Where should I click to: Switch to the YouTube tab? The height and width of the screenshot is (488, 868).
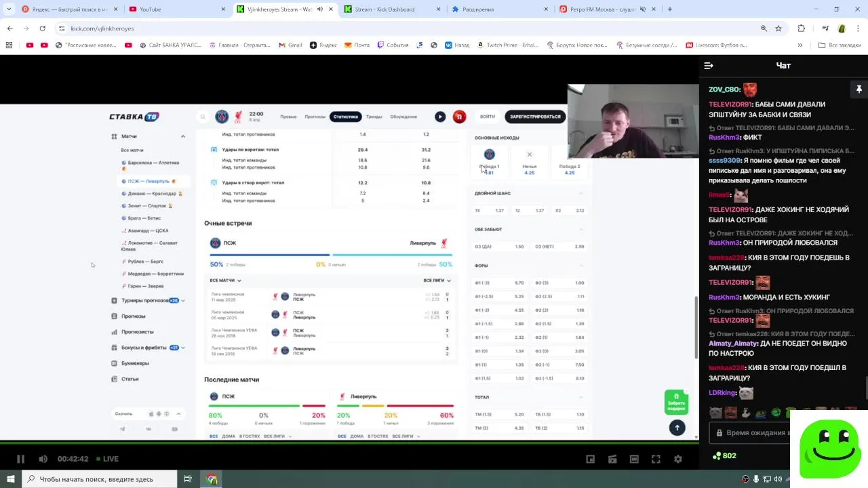pyautogui.click(x=176, y=9)
